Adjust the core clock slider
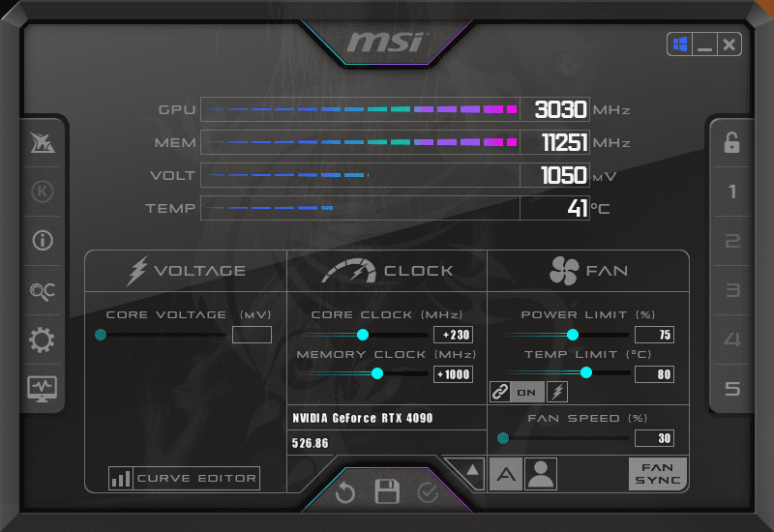This screenshot has width=774, height=532. (x=365, y=335)
